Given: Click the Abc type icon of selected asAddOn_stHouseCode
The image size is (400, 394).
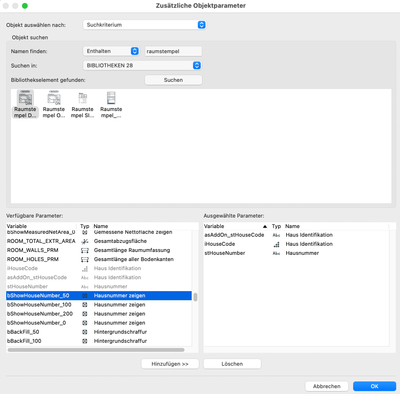Looking at the screenshot, I should (276, 235).
